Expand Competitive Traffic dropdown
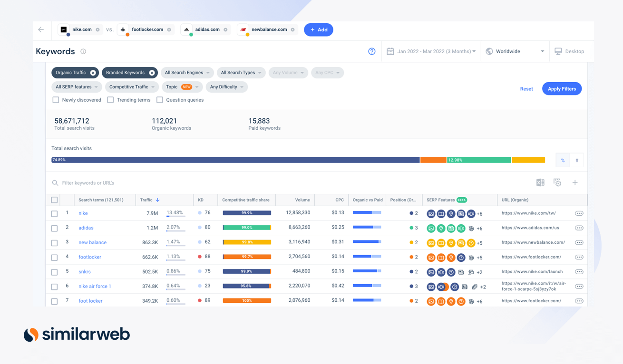623x364 pixels. (132, 87)
